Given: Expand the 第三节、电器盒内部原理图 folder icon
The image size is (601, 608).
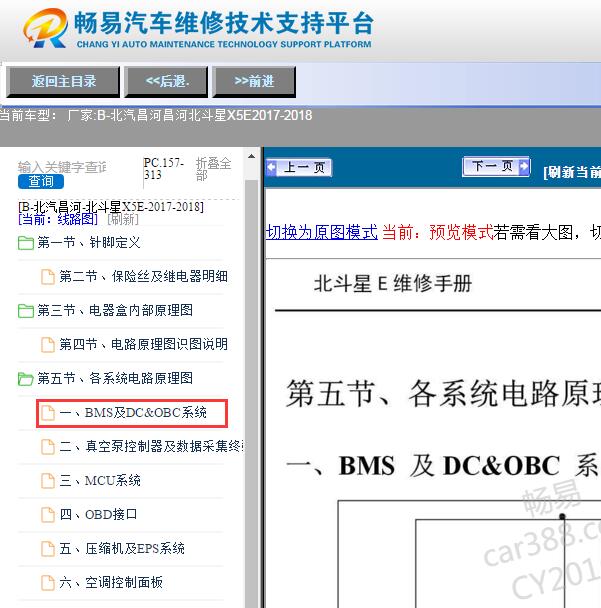Looking at the screenshot, I should [26, 311].
